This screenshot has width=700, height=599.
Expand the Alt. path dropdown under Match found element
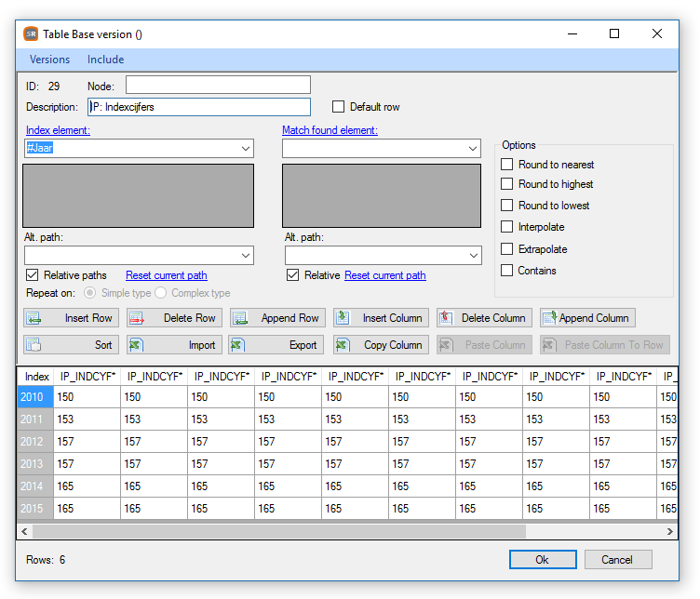click(x=474, y=256)
